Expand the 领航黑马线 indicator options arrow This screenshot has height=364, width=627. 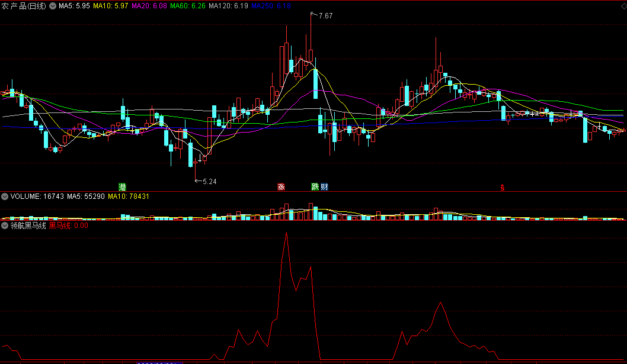pos(5,226)
